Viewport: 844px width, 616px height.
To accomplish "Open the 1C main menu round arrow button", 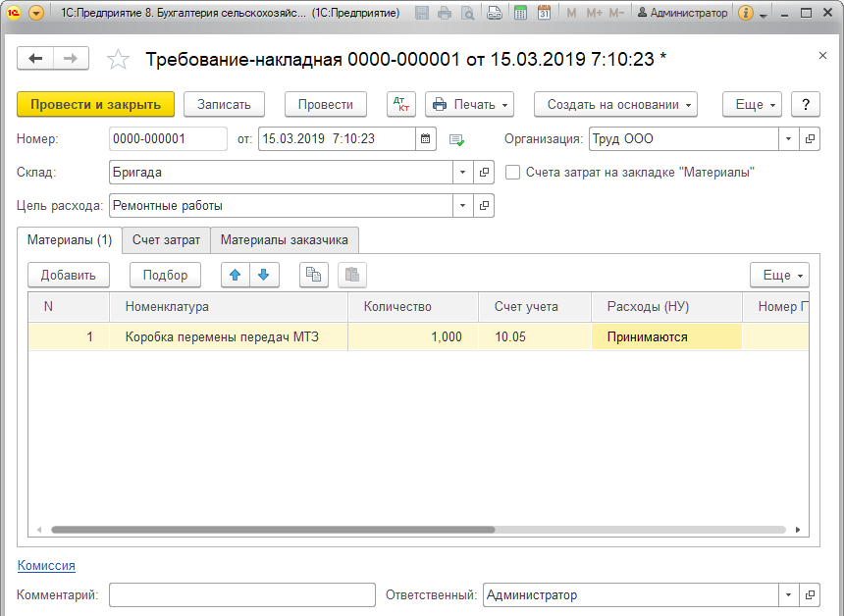I will pos(36,13).
